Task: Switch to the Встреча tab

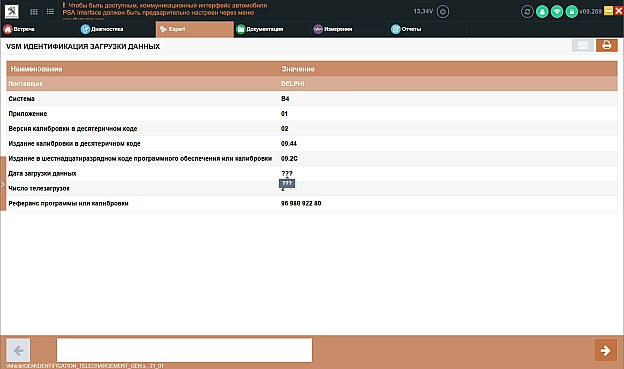Action: click(x=19, y=29)
